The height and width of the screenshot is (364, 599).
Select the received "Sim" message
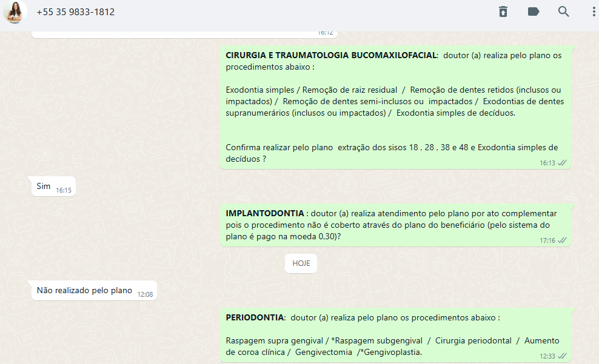pyautogui.click(x=44, y=187)
